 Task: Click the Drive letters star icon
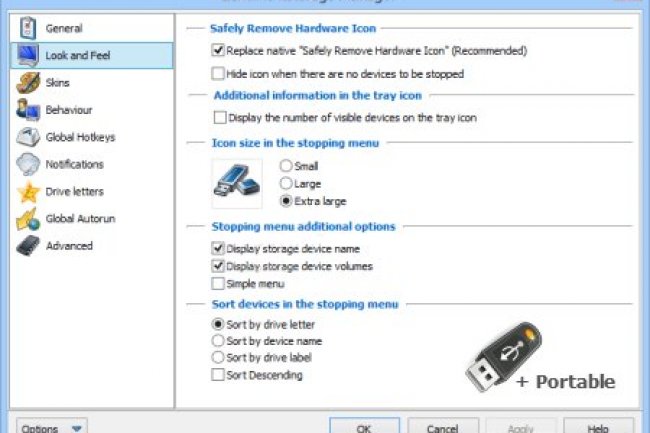coord(28,191)
